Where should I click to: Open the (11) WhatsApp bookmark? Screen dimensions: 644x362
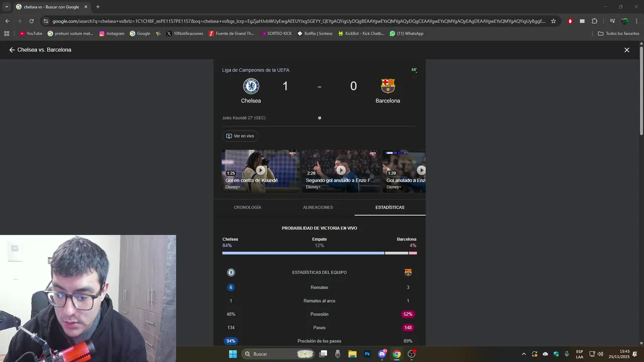pyautogui.click(x=407, y=34)
